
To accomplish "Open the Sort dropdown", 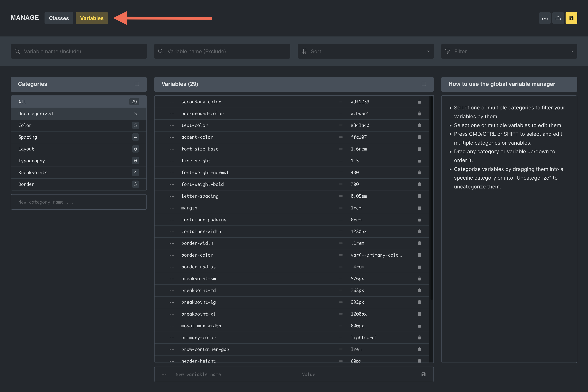I will 365,51.
